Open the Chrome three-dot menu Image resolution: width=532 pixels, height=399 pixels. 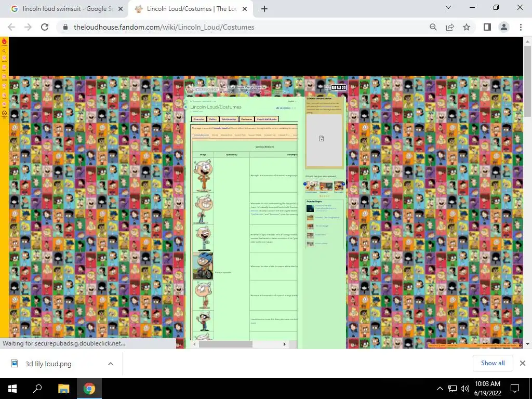[521, 27]
